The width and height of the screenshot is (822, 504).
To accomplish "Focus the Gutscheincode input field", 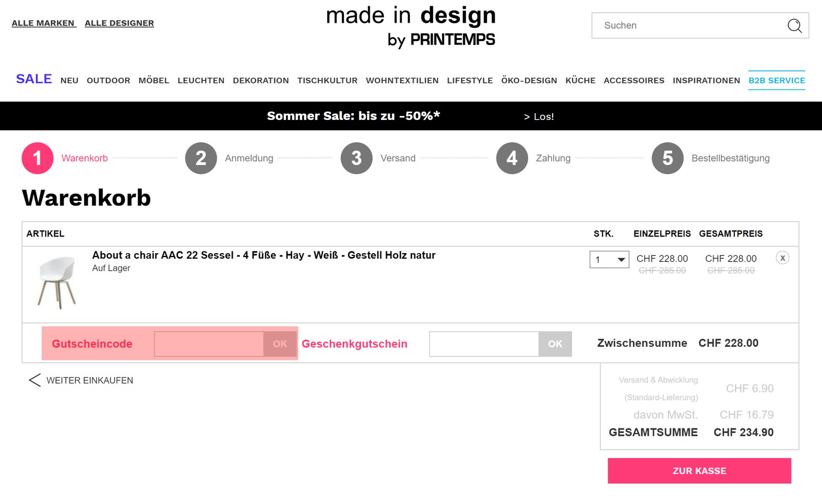I will tap(209, 344).
